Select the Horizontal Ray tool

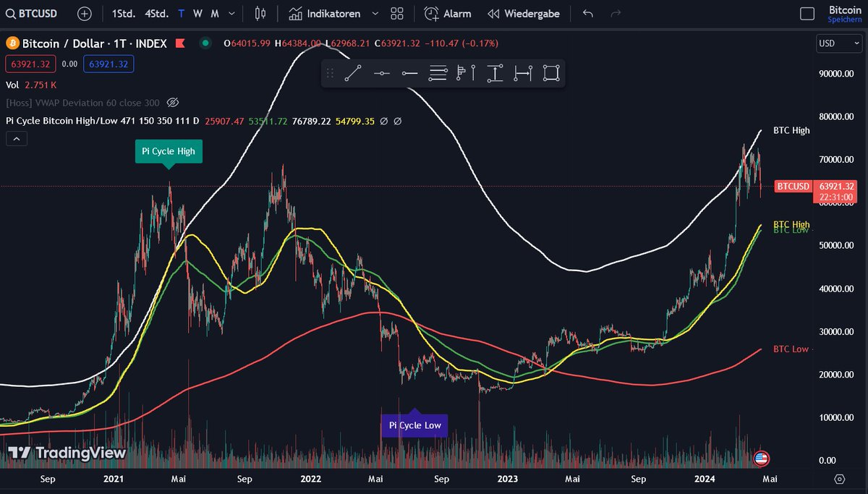pos(411,72)
